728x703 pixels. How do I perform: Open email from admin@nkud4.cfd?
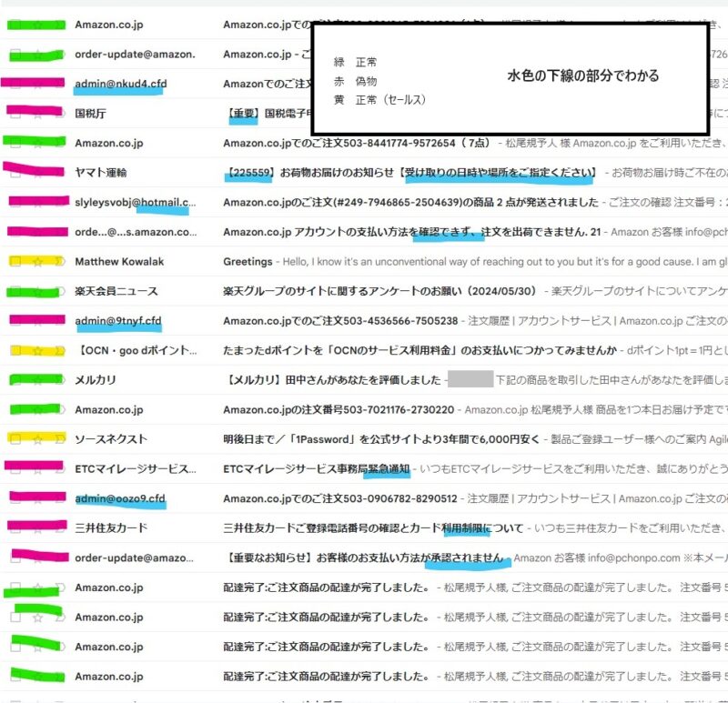click(364, 84)
